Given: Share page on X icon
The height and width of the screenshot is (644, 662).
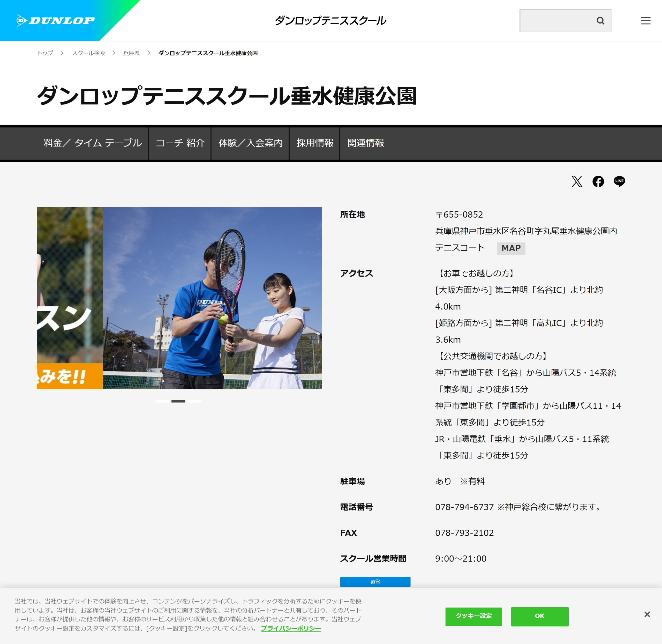Looking at the screenshot, I should click(x=577, y=181).
